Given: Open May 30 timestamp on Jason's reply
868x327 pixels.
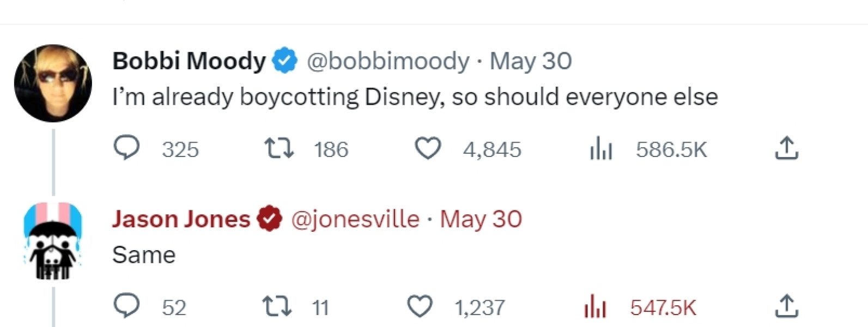Looking at the screenshot, I should click(x=481, y=219).
